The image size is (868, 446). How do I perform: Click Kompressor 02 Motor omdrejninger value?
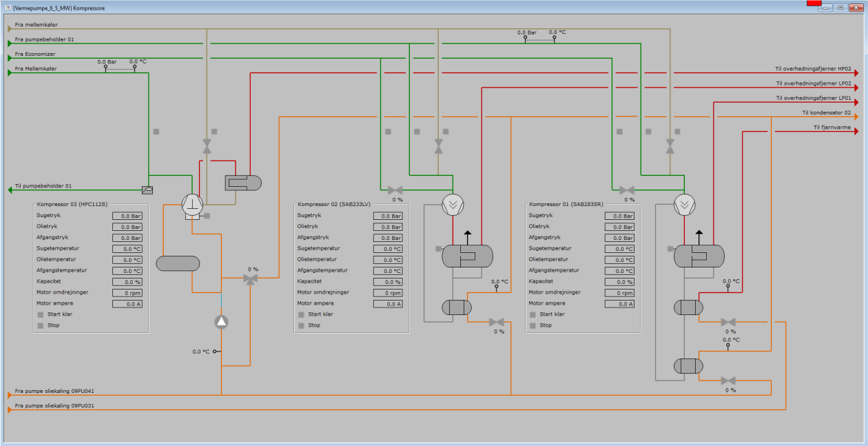[x=388, y=293]
